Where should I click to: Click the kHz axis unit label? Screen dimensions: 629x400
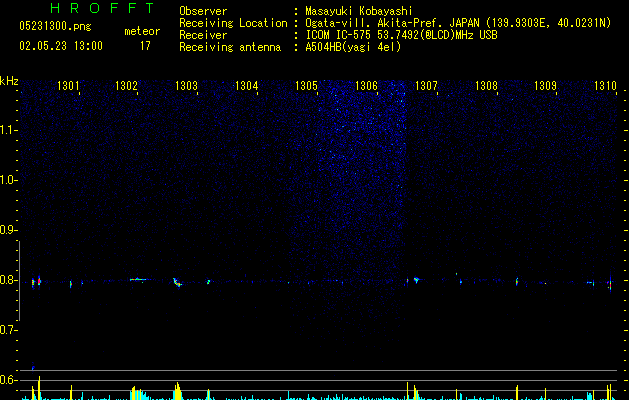[x=9, y=81]
